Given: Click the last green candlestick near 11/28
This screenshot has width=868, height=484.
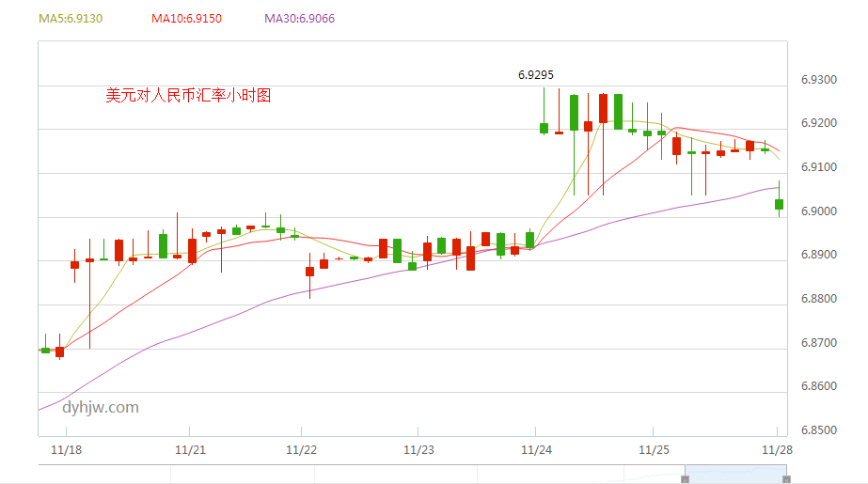Looking at the screenshot, I should [779, 204].
